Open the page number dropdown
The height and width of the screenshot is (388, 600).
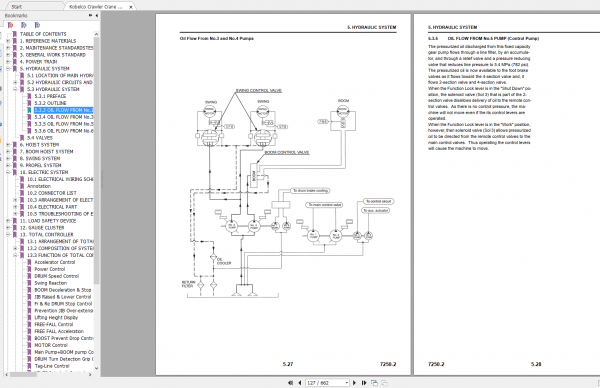(x=347, y=383)
